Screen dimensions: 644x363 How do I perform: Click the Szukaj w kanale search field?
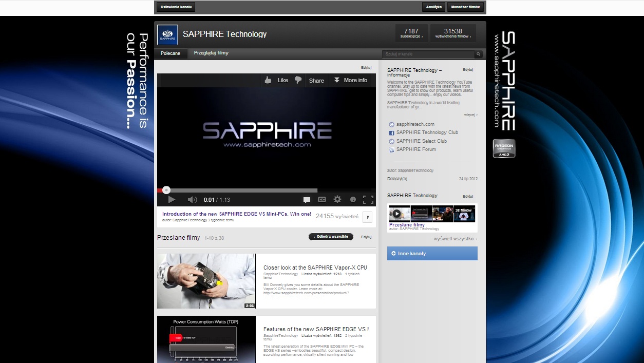[x=428, y=54]
